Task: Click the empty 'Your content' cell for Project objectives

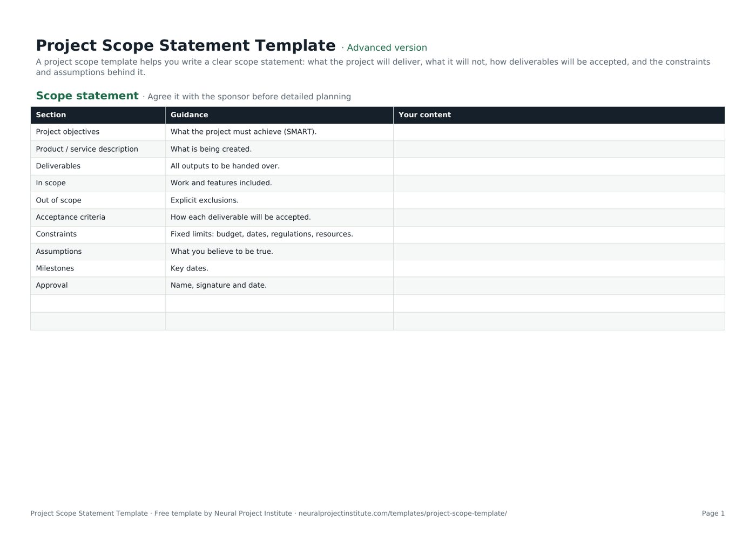Action: point(559,132)
